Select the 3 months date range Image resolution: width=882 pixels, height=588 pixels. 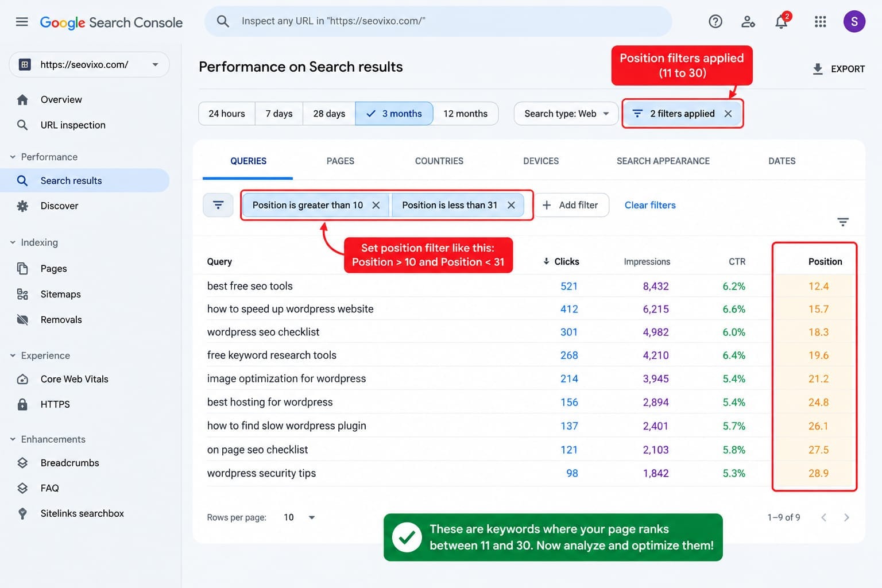pyautogui.click(x=394, y=114)
